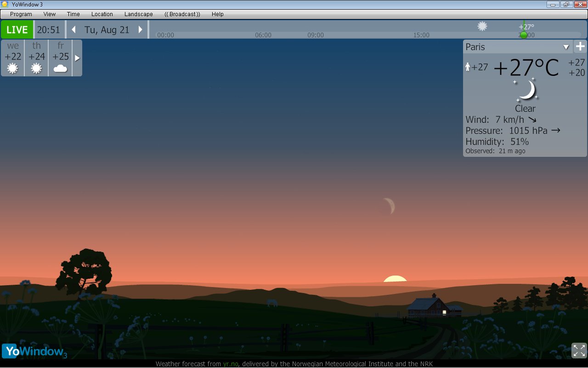Screen dimensions: 588x368
Task: Click the crescent moon Clear weather icon
Action: (x=526, y=90)
